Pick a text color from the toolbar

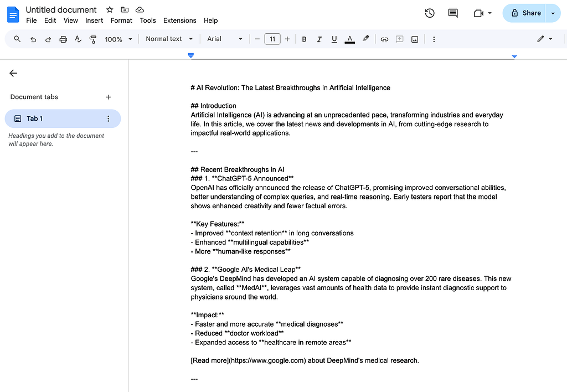coord(349,39)
